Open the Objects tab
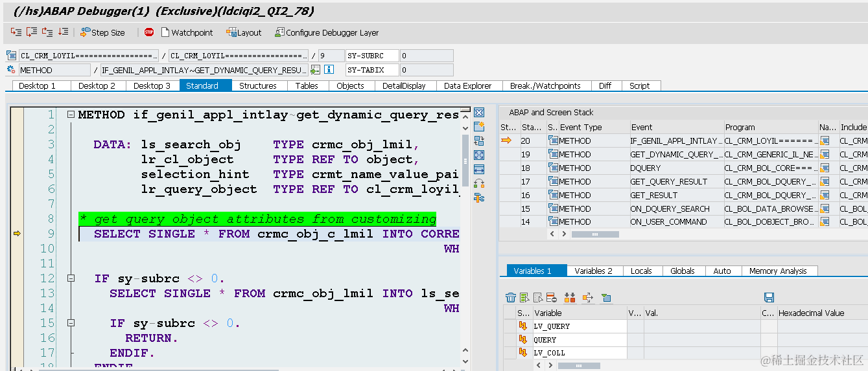868x371 pixels. click(x=350, y=85)
